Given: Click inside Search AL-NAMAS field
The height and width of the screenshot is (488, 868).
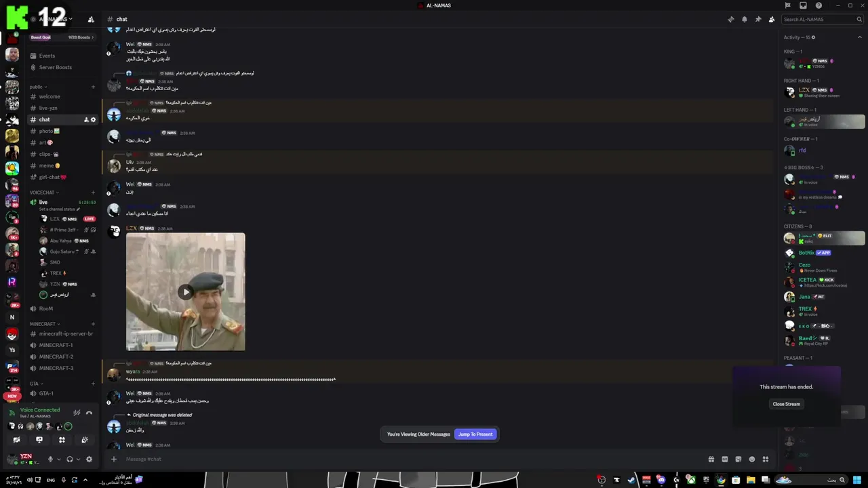Looking at the screenshot, I should 821,19.
